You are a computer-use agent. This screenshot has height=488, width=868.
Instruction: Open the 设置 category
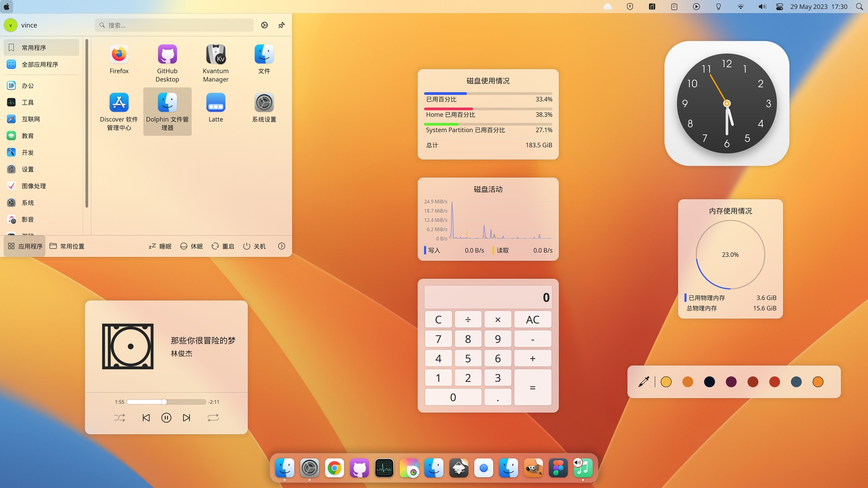[42, 169]
